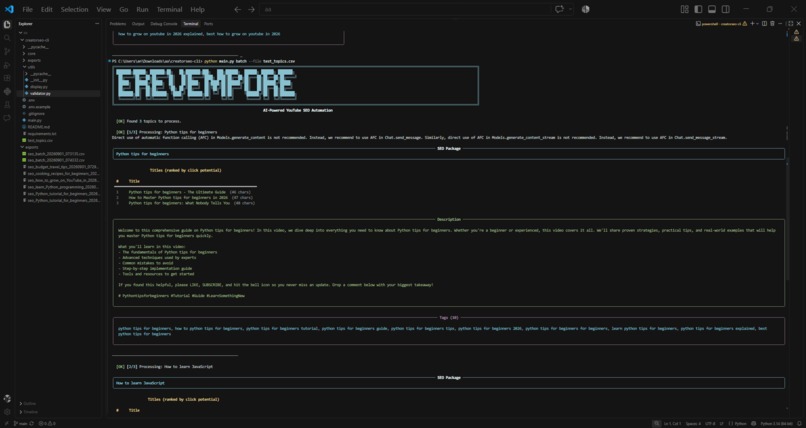
Task: Click the remote window icon in status bar
Action: (x=5, y=423)
